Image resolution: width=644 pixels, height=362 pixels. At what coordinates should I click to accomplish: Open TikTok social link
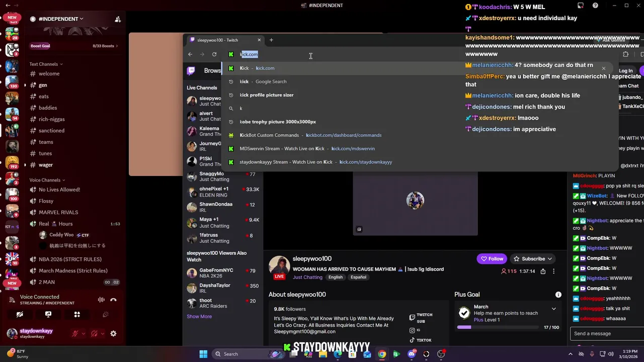pos(421,340)
